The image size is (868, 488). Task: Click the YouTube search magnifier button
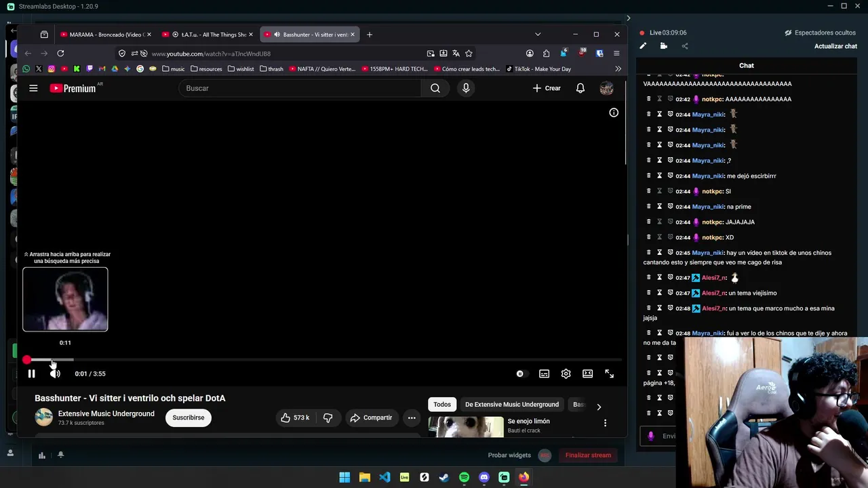[435, 88]
